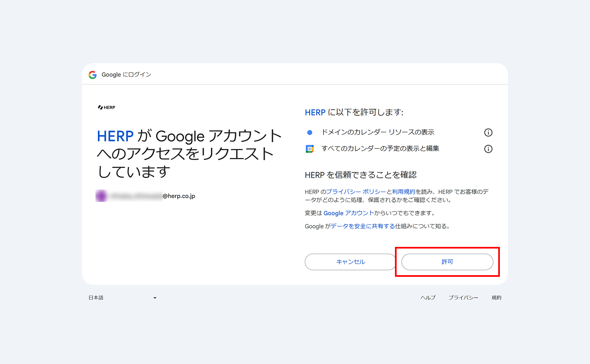The height and width of the screenshot is (364, 590).
Task: Open the 利用規約 link
Action: point(404,192)
